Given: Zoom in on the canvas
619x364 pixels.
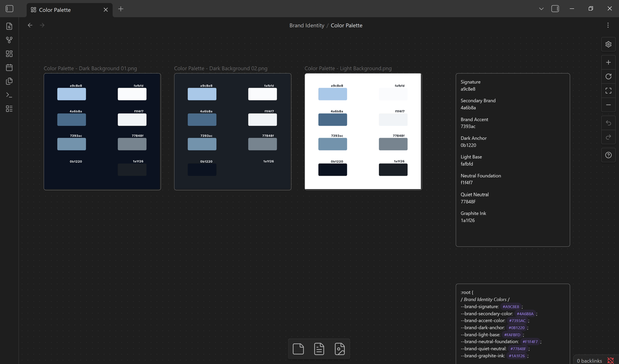Looking at the screenshot, I should coord(608,62).
